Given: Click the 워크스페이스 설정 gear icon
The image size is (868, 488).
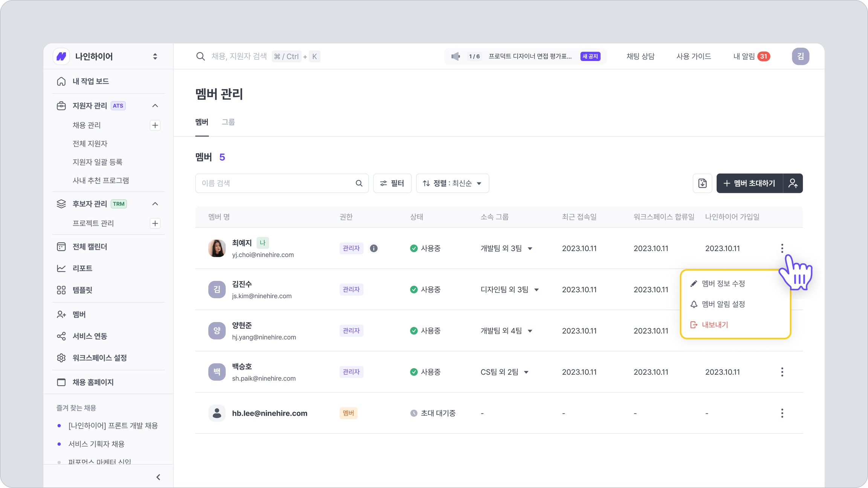Looking at the screenshot, I should [x=61, y=358].
